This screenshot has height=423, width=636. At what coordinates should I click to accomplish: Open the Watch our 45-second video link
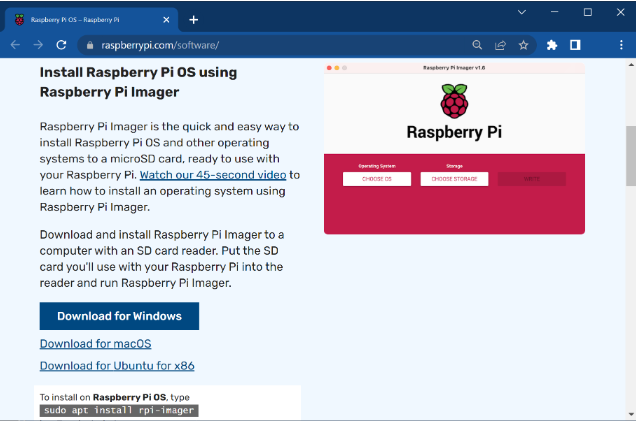coord(213,175)
